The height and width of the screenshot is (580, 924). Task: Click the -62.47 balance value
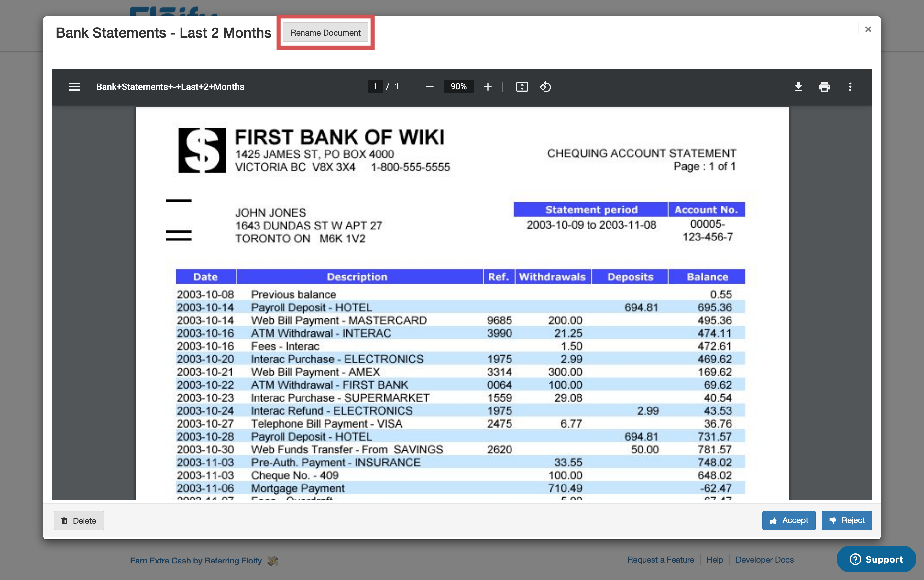(x=716, y=488)
